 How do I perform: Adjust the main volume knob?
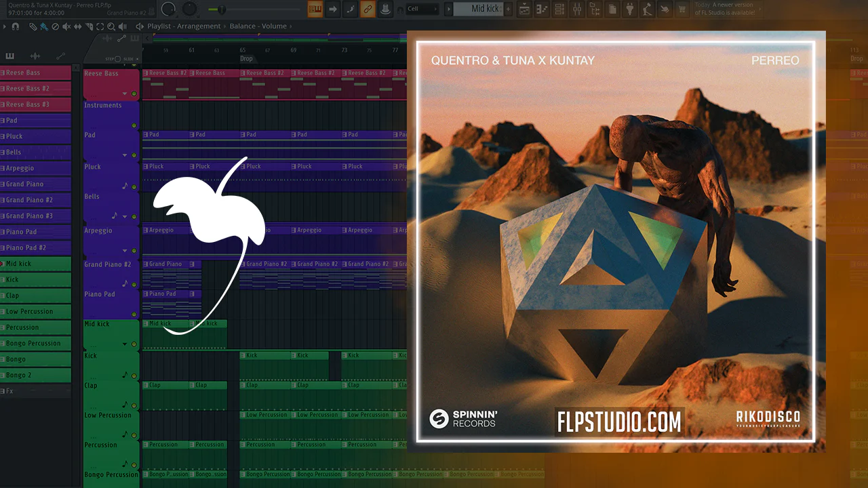168,9
